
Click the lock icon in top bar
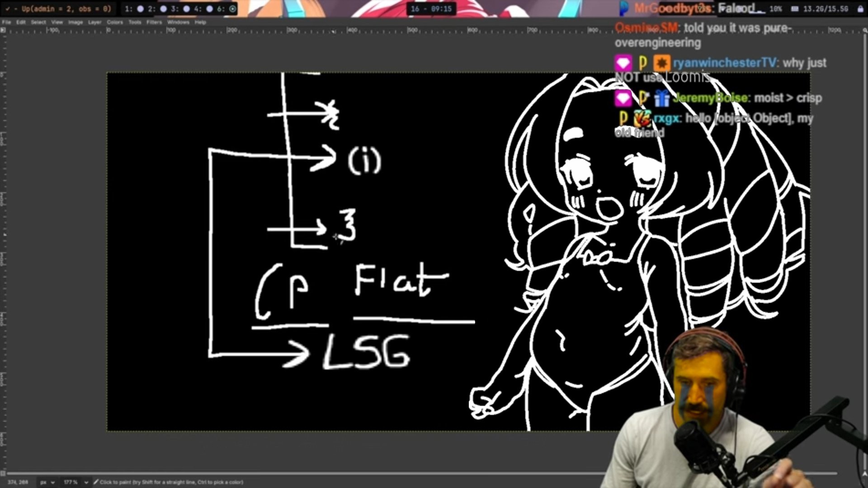coord(860,9)
